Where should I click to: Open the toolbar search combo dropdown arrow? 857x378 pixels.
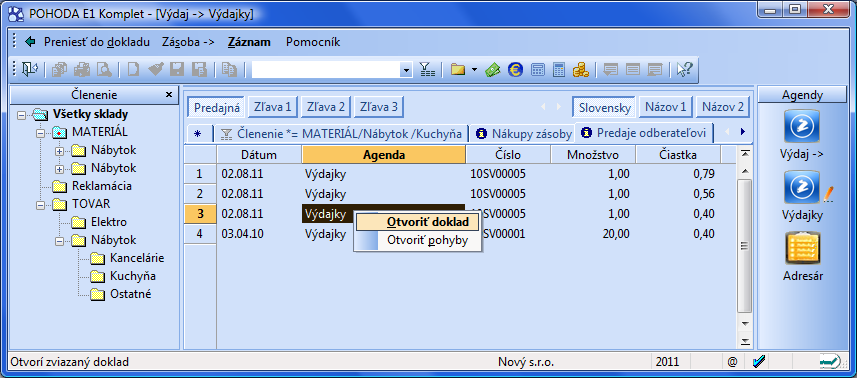tap(406, 70)
